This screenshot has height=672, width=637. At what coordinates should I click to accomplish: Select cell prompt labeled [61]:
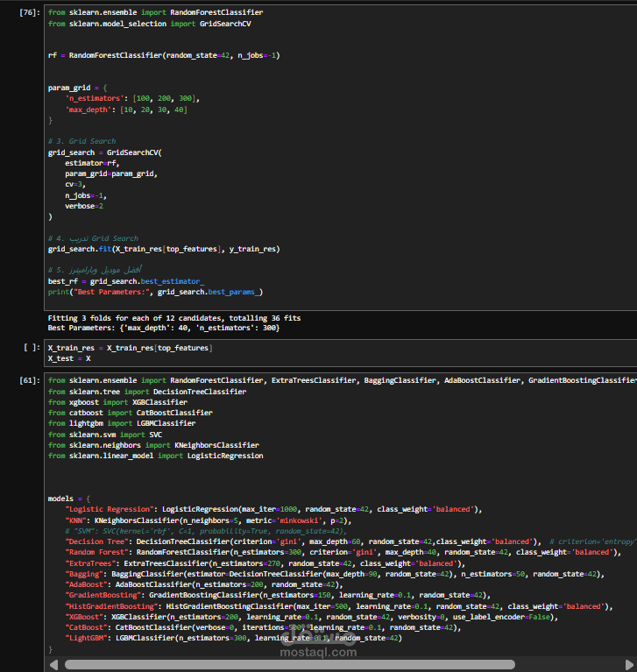(30, 380)
